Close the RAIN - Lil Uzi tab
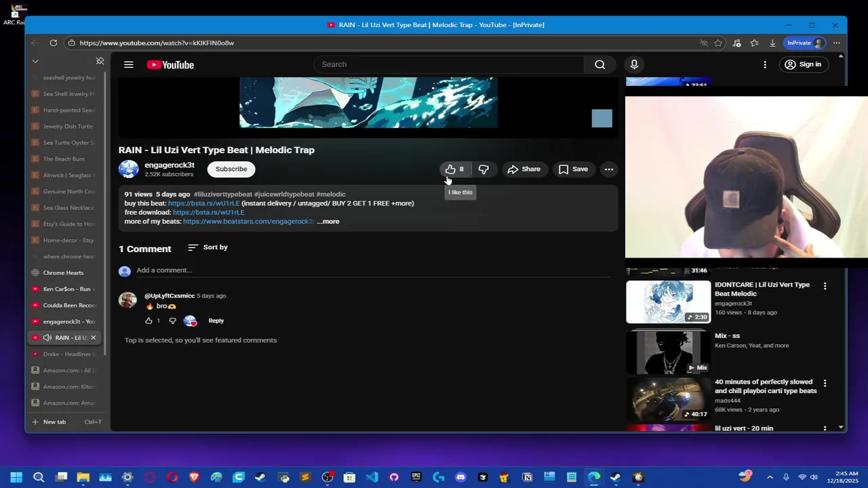Image resolution: width=868 pixels, height=488 pixels. [94, 338]
